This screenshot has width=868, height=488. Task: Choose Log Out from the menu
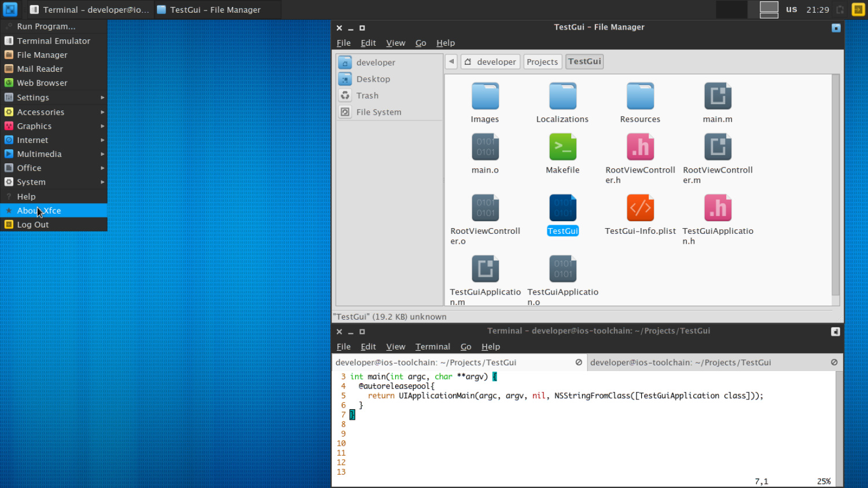pos(54,225)
